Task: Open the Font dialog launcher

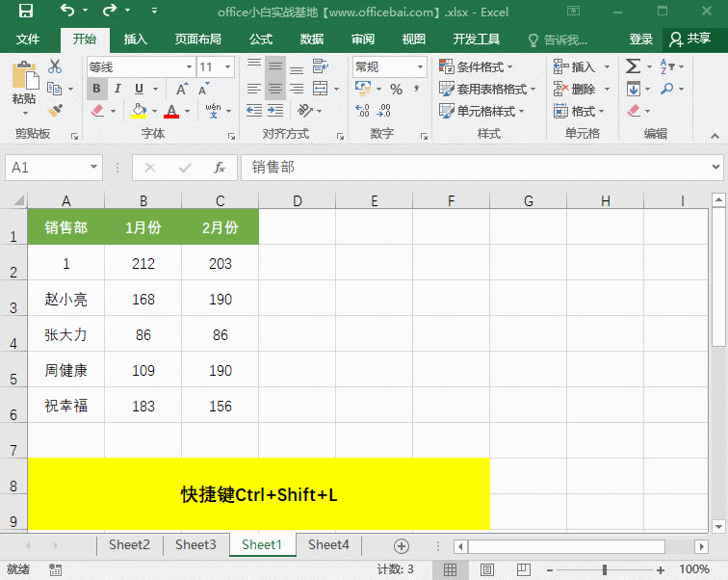Action: (231, 136)
